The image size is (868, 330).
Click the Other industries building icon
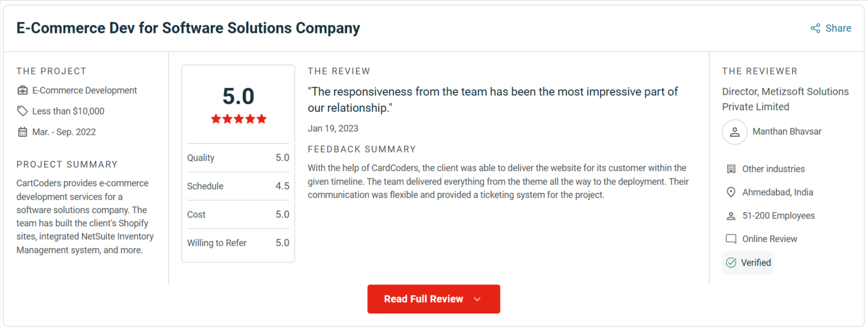coord(731,169)
